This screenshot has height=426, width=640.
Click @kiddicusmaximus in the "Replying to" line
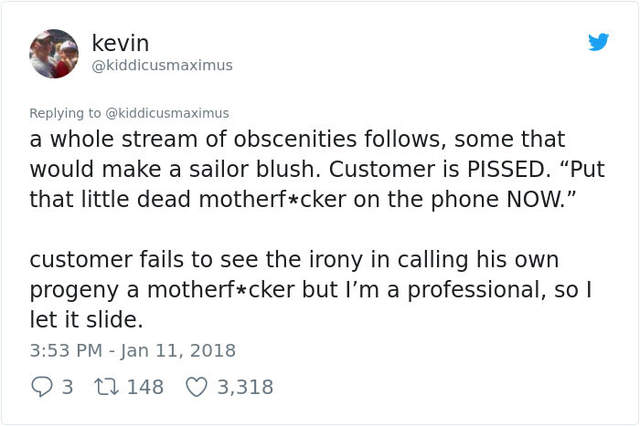(x=166, y=113)
